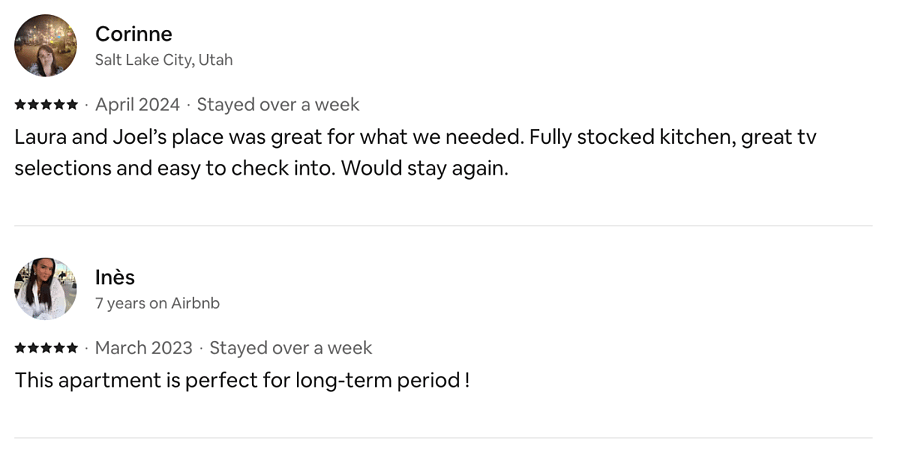Click the last star in Inès's rating
900x449 pixels.
click(x=72, y=348)
